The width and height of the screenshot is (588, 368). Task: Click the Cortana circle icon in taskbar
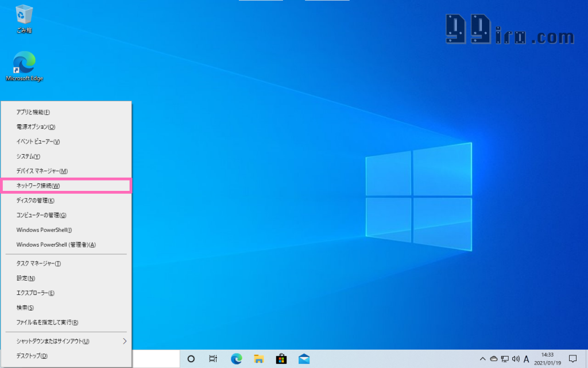pyautogui.click(x=191, y=359)
